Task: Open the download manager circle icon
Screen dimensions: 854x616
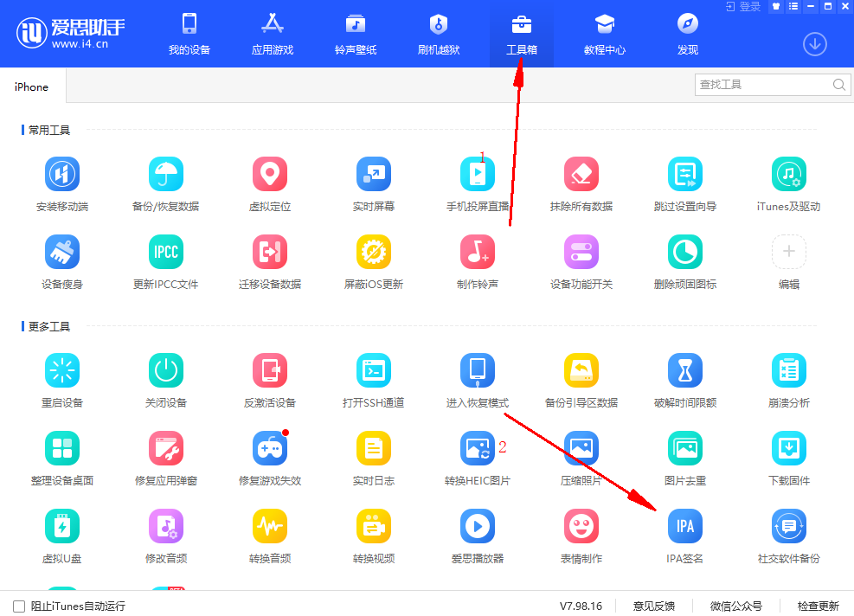Action: (815, 44)
